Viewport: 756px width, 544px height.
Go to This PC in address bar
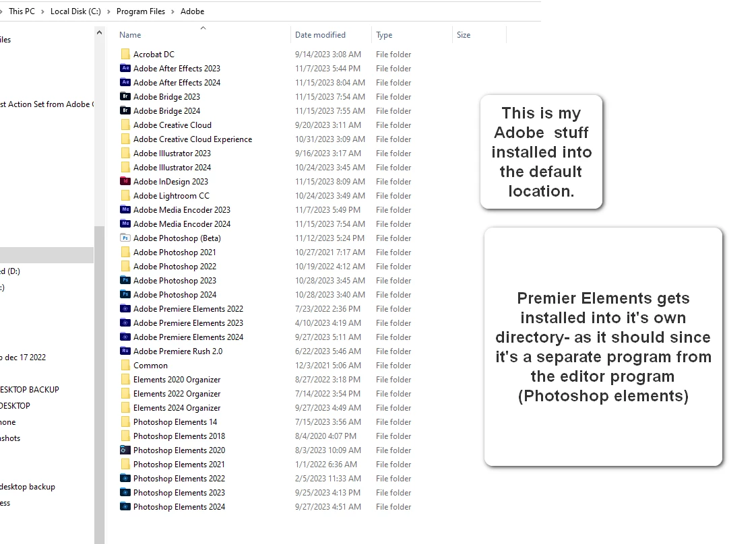point(22,11)
